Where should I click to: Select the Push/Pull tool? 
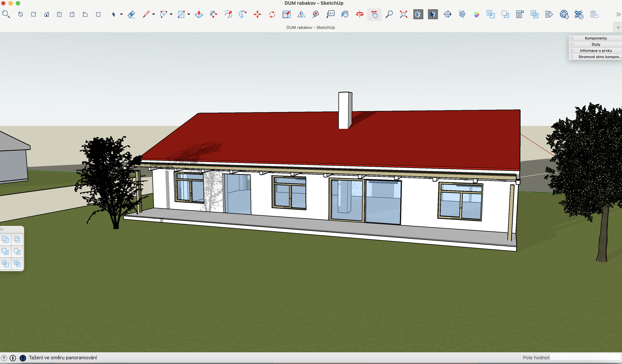click(199, 14)
